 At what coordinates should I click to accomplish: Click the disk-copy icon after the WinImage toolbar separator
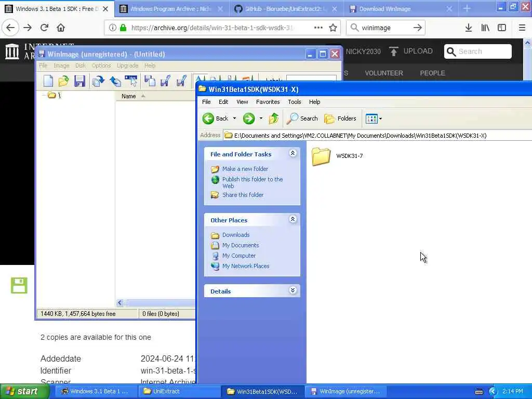pyautogui.click(x=150, y=81)
